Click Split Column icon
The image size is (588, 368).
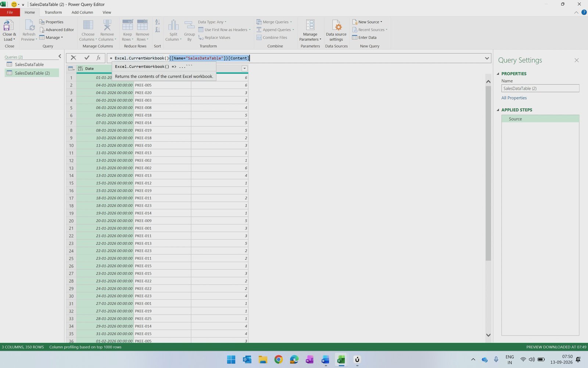pos(173,25)
